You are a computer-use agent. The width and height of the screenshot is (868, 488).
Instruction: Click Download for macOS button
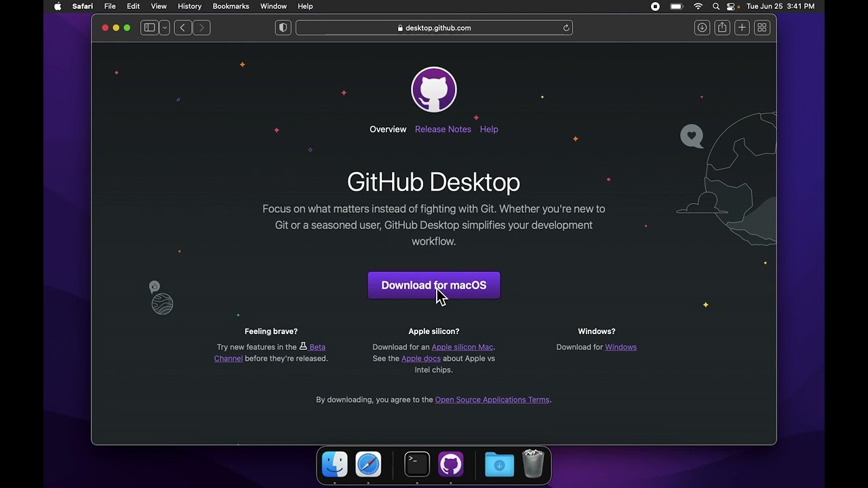pos(434,285)
